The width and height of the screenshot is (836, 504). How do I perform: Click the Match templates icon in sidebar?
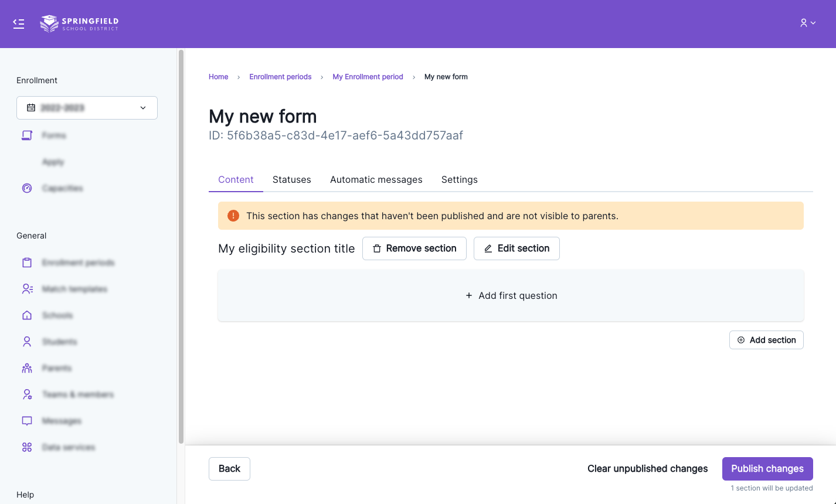click(27, 289)
